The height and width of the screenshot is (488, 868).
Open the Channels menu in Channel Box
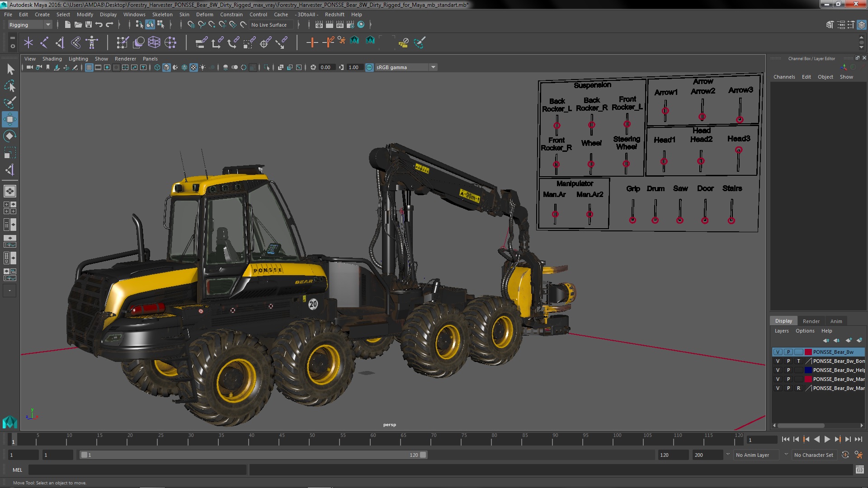point(784,77)
